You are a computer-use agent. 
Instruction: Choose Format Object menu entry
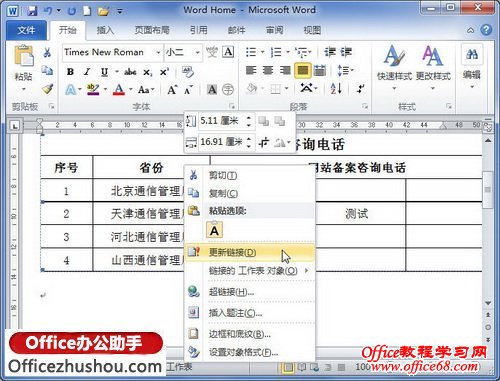249,352
